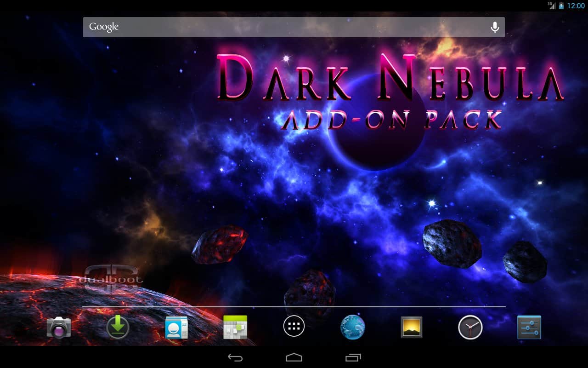Tap the Google logo in the search widget

(x=104, y=27)
